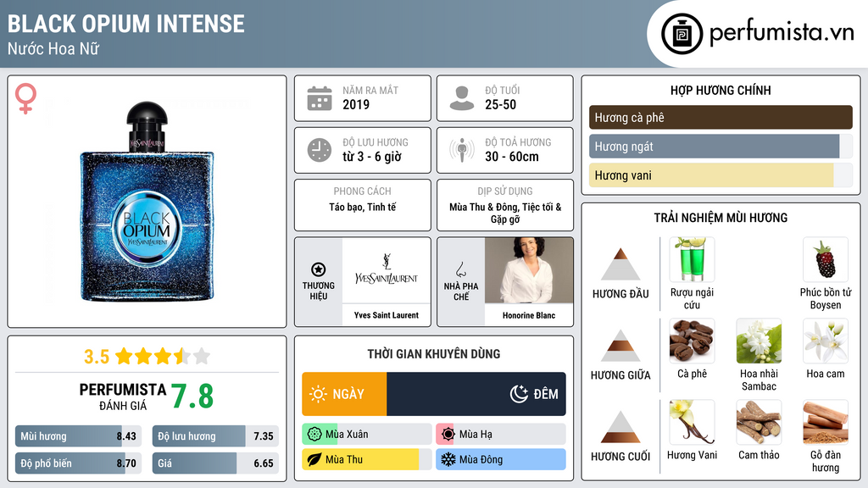The image size is (868, 488).
Task: Click the perfumista.vn perfume bottle logo icon
Action: click(x=682, y=34)
